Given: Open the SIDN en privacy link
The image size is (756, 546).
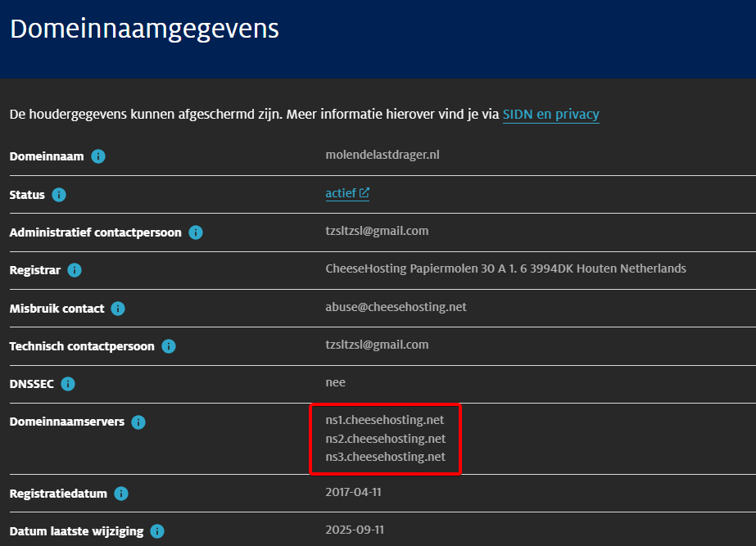Looking at the screenshot, I should click(x=550, y=115).
